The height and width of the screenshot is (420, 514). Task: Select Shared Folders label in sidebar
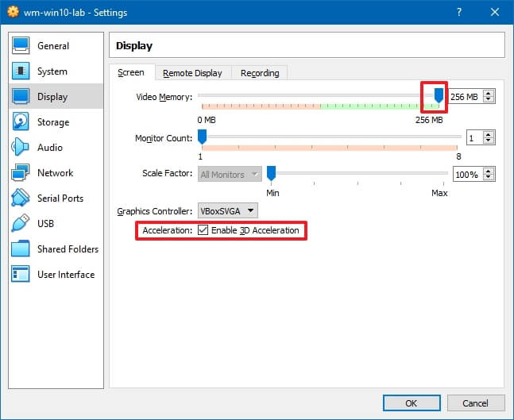point(68,249)
